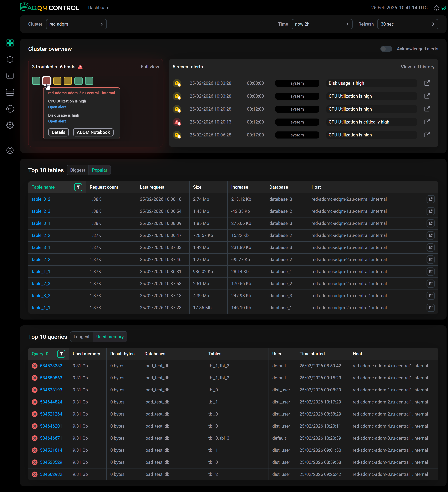Select the first yellow host square
Viewport: 448px width, 492px height.
click(x=57, y=81)
